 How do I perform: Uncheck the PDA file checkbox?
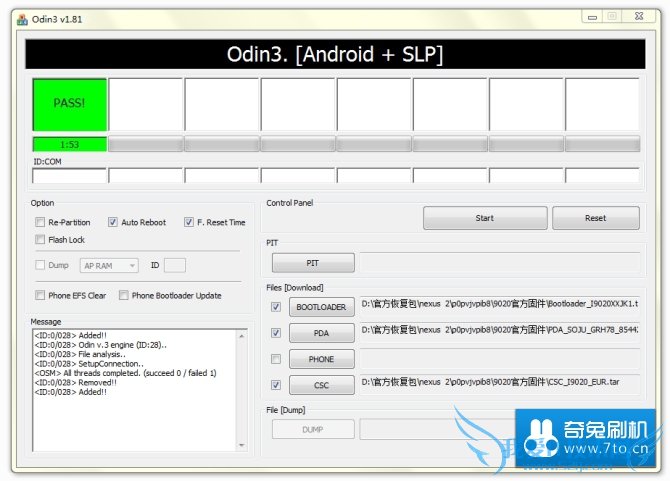click(x=276, y=333)
